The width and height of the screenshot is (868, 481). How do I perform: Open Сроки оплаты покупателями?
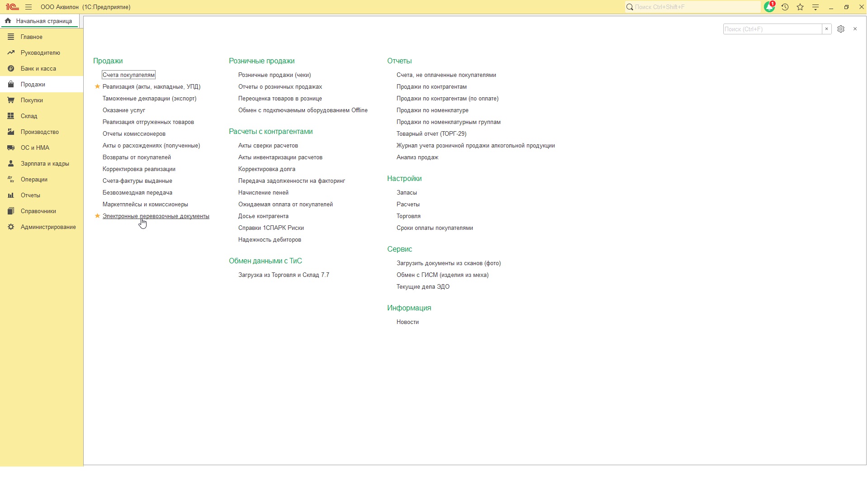point(435,228)
